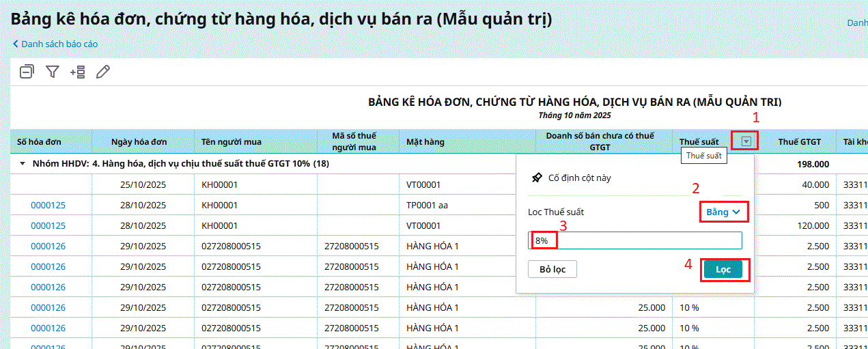Open invoice 0000125 in the 120.000 tax row
The image size is (868, 349).
pos(48,225)
